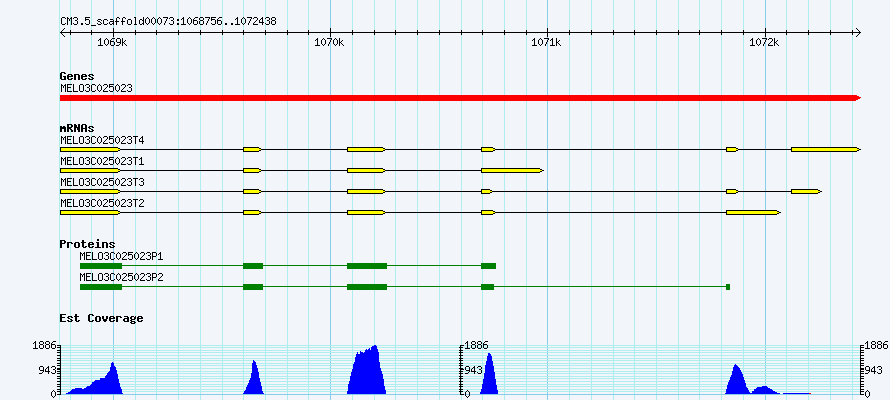Click the tiny final block of MELO3C025023P2
This screenshot has width=890, height=400.
(x=728, y=287)
